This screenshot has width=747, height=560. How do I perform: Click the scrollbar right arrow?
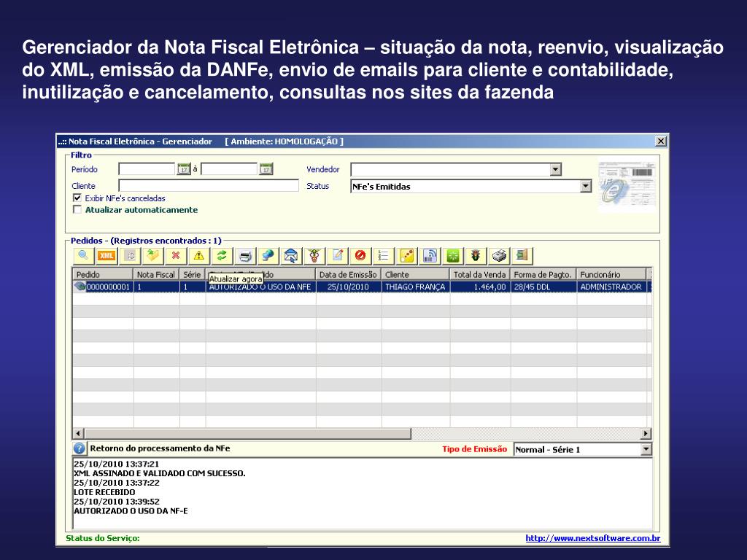tap(646, 433)
